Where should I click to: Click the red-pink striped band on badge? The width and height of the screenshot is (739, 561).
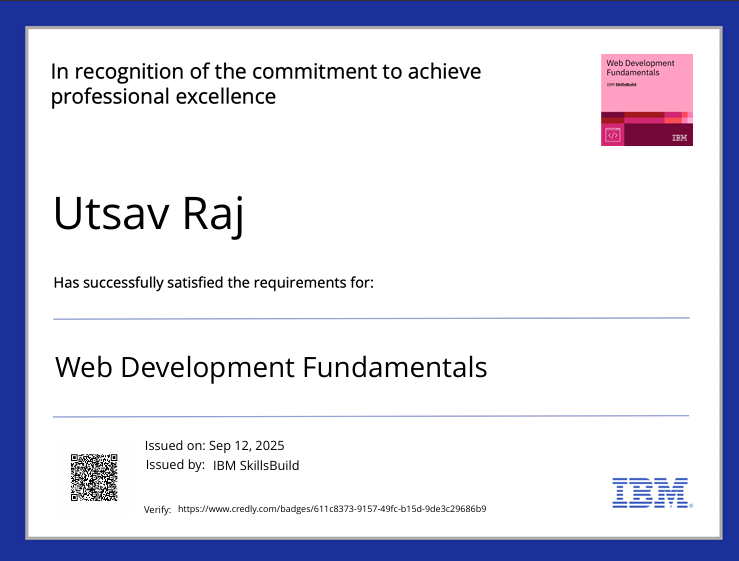pyautogui.click(x=645, y=117)
